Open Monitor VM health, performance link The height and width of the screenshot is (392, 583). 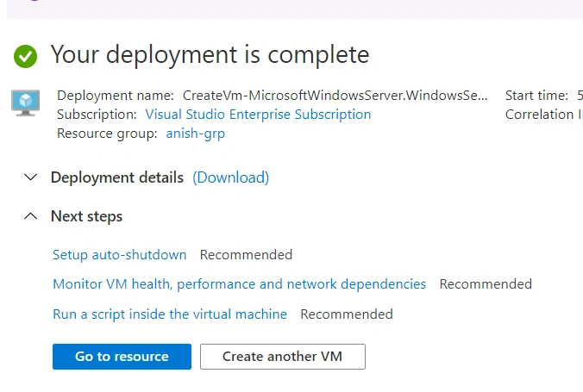[x=239, y=284]
